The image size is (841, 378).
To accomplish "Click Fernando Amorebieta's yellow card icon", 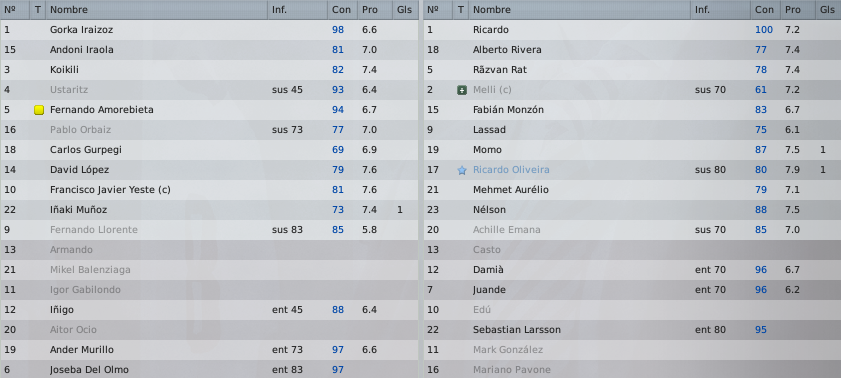I will tap(39, 110).
